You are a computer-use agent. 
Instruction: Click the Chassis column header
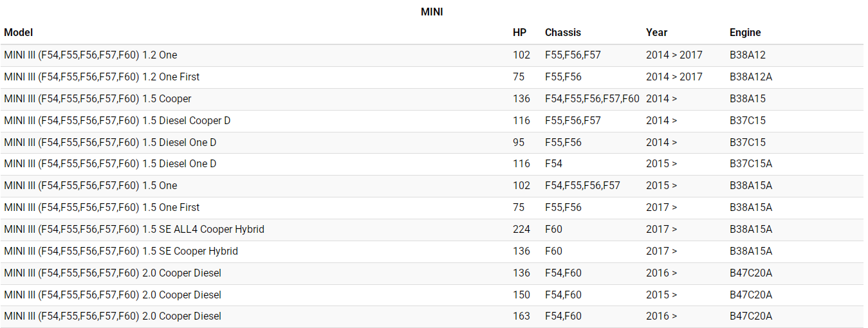[562, 32]
